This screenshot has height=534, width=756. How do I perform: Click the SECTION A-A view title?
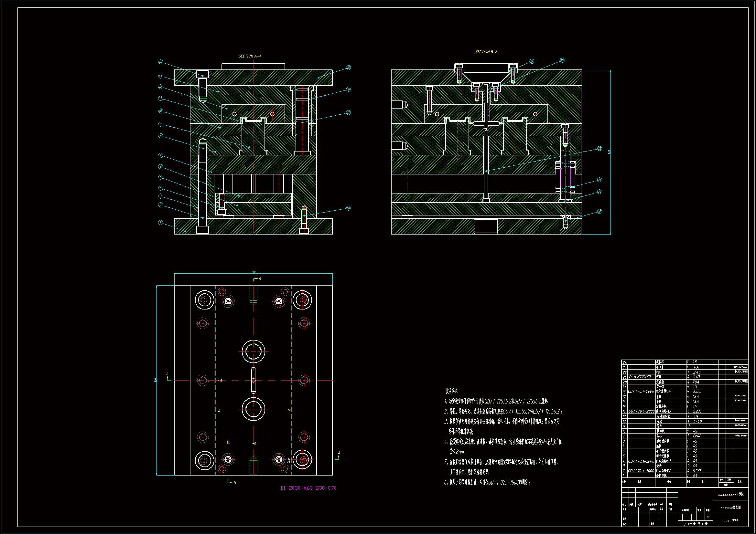coord(250,56)
